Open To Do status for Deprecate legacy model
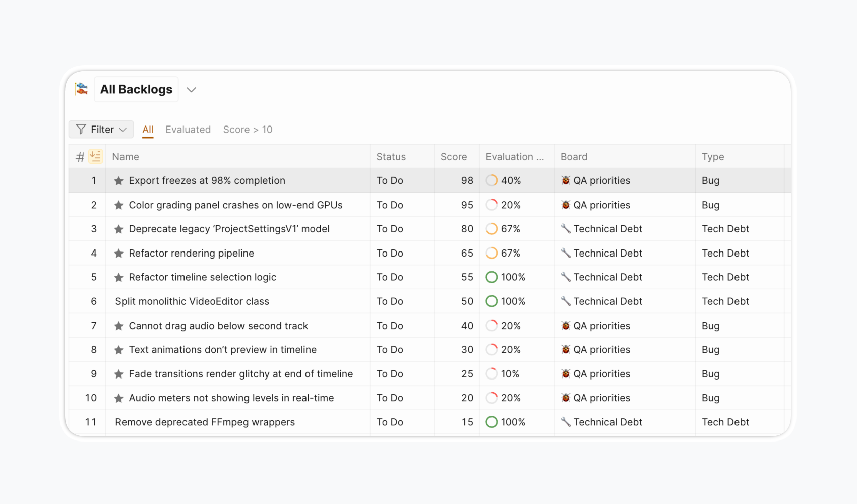 [x=390, y=229]
